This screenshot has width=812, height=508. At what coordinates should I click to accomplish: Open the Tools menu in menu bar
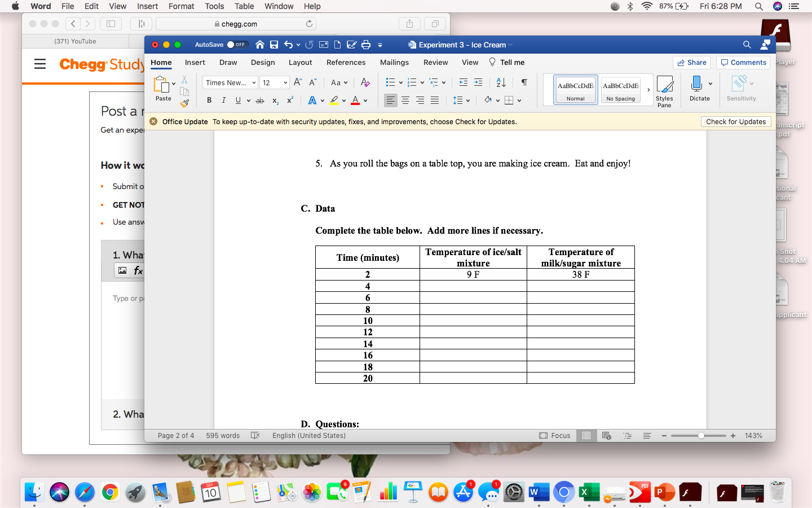214,6
